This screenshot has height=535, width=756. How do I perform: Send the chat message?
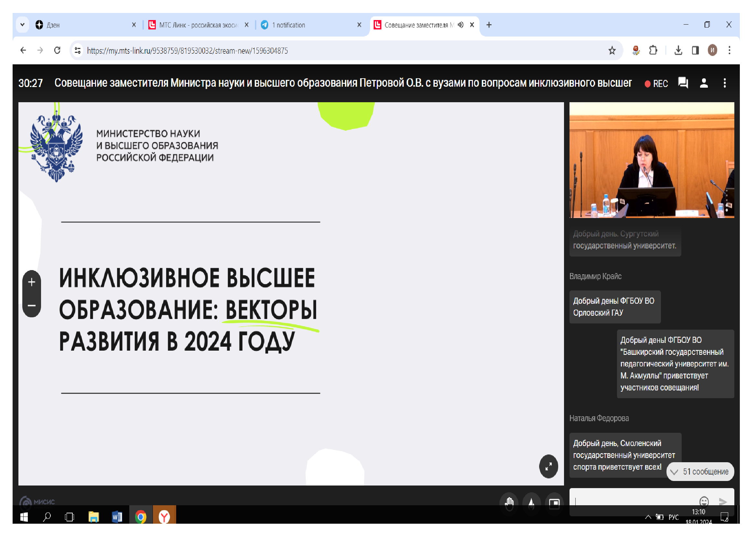point(722,501)
